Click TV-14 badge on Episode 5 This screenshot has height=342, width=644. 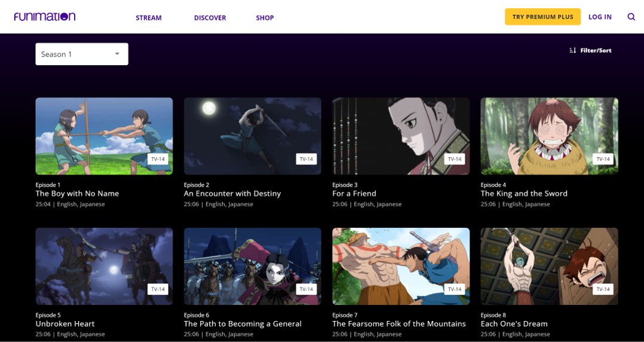(x=158, y=289)
